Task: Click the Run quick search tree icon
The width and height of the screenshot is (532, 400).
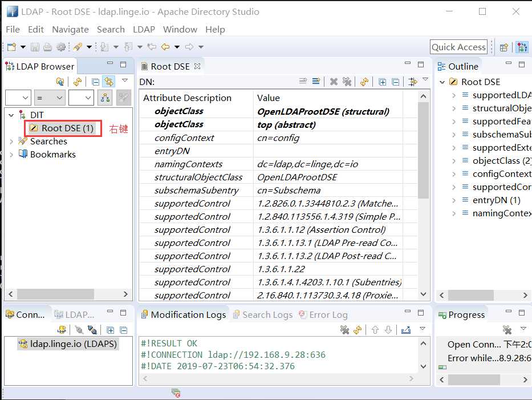Action: (105, 98)
